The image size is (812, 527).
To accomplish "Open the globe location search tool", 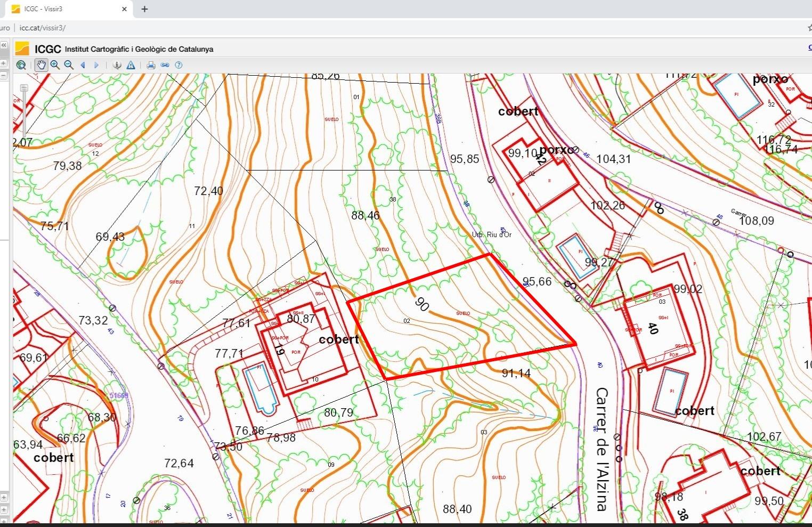I will 21,65.
